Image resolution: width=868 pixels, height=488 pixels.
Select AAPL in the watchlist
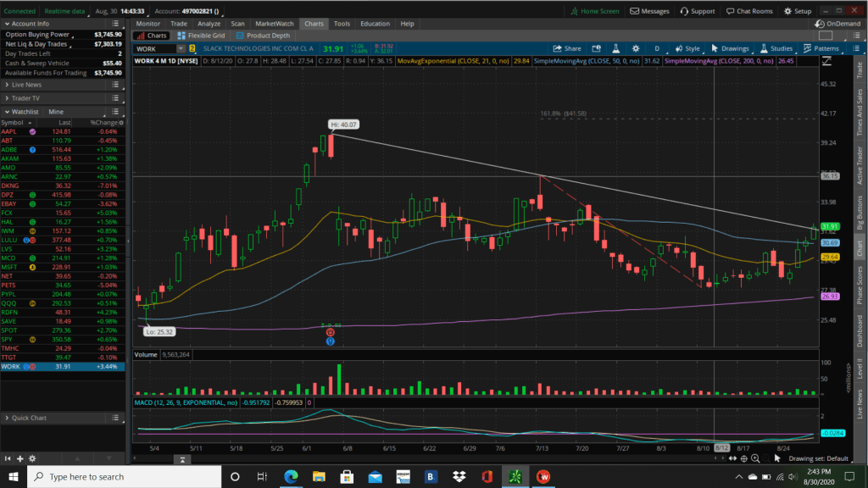coord(62,131)
